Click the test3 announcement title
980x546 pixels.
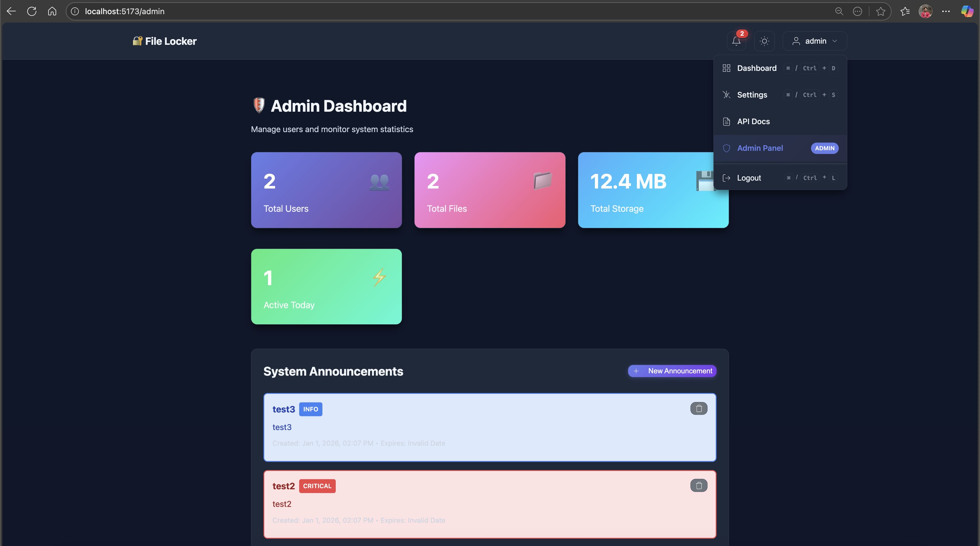284,409
